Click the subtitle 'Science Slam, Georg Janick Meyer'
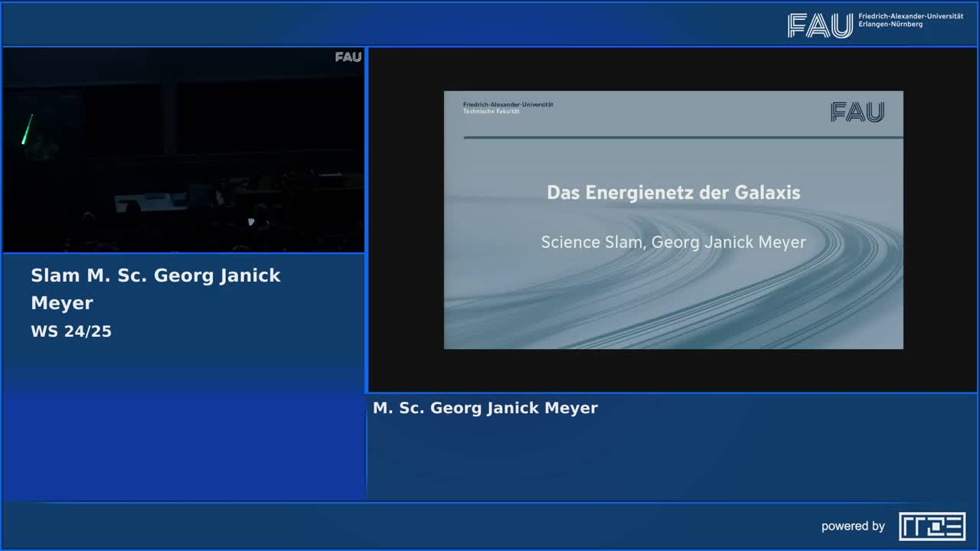 tap(673, 242)
